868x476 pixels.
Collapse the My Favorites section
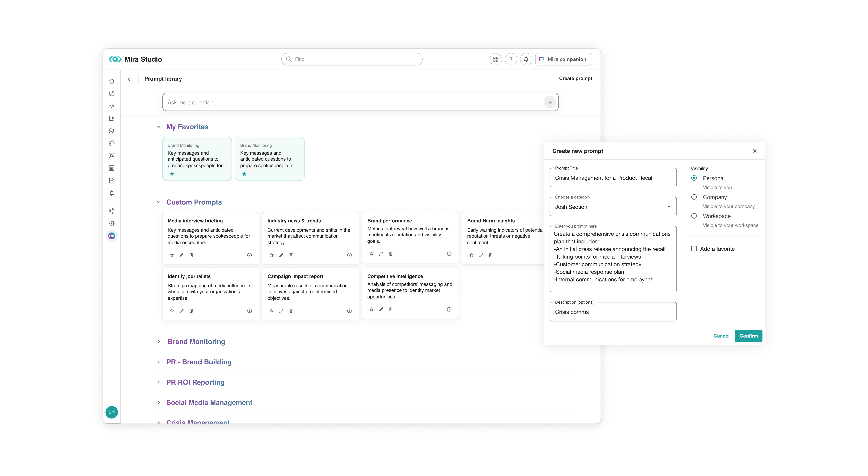[x=158, y=127]
